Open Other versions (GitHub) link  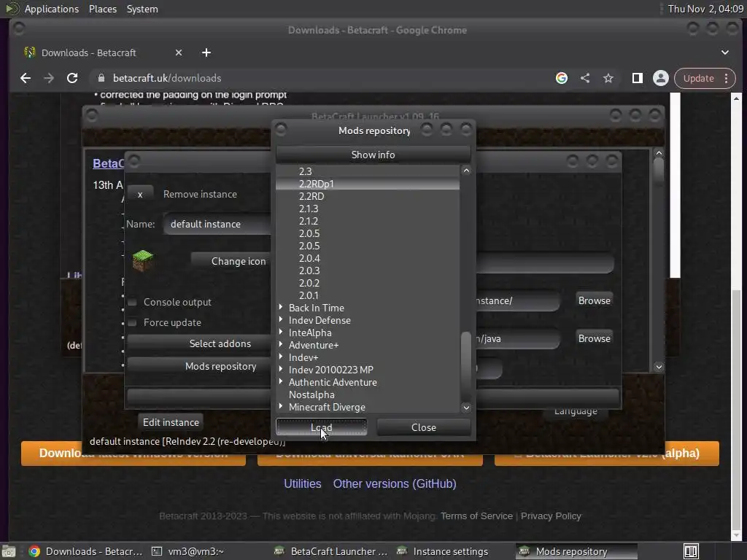click(395, 484)
